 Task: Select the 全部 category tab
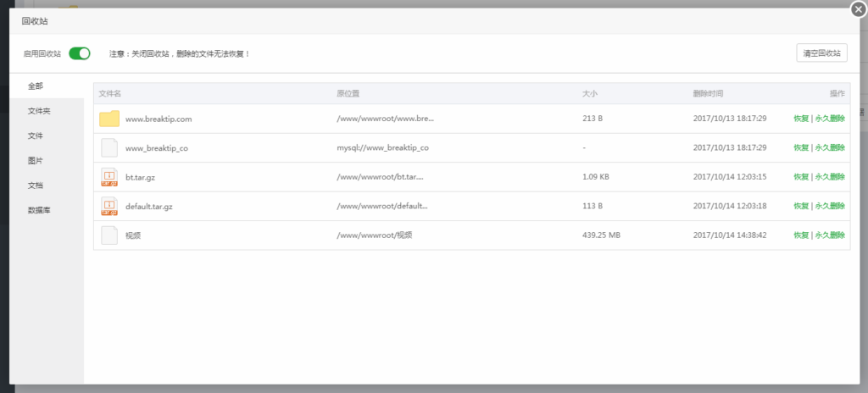pyautogui.click(x=36, y=86)
